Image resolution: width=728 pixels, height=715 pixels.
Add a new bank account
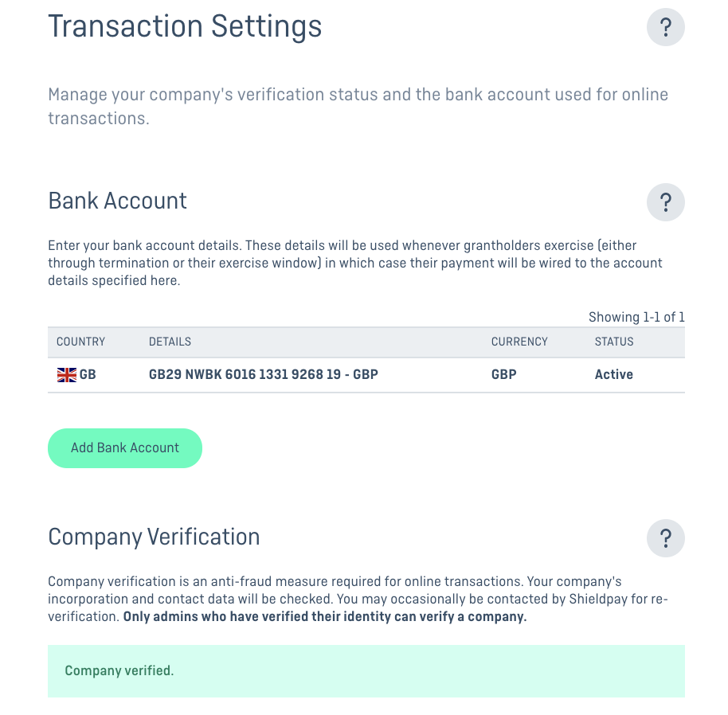pyautogui.click(x=125, y=448)
